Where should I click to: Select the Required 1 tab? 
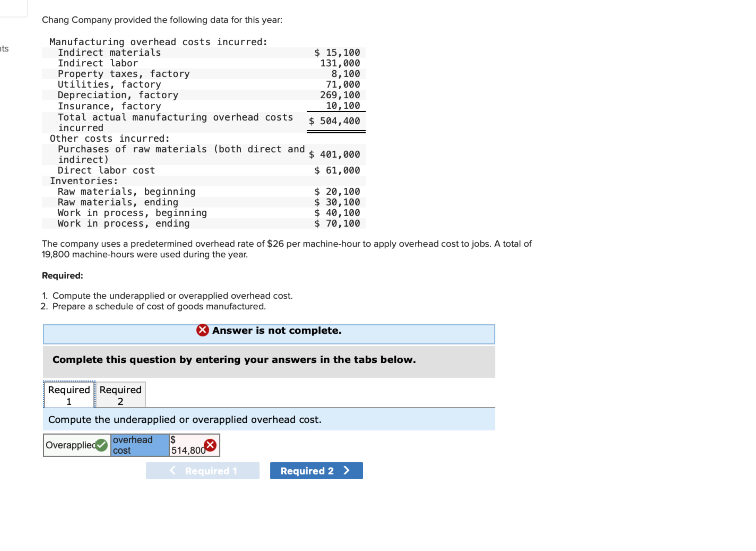pos(68,394)
